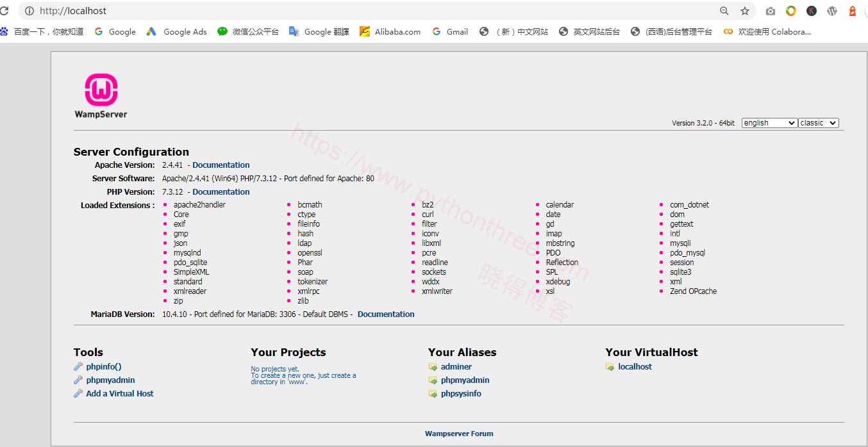Image resolution: width=868 pixels, height=447 pixels.
Task: Open the adminer alias
Action: click(x=456, y=367)
